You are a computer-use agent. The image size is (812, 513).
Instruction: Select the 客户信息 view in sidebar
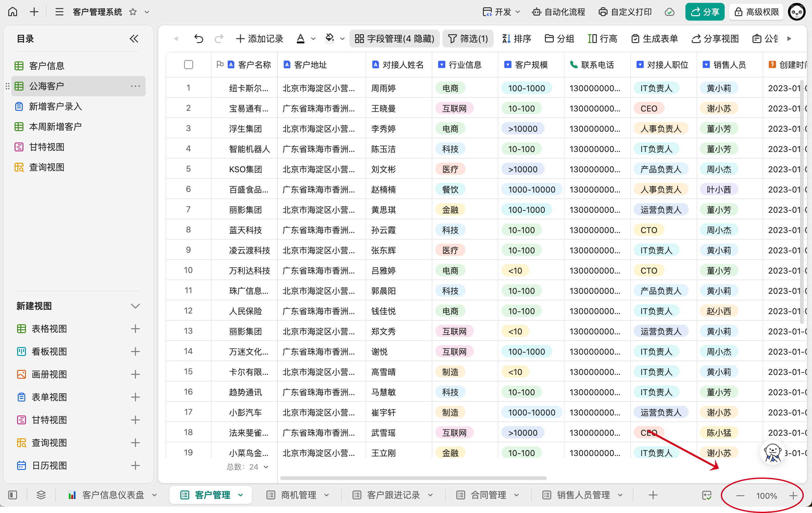(47, 66)
